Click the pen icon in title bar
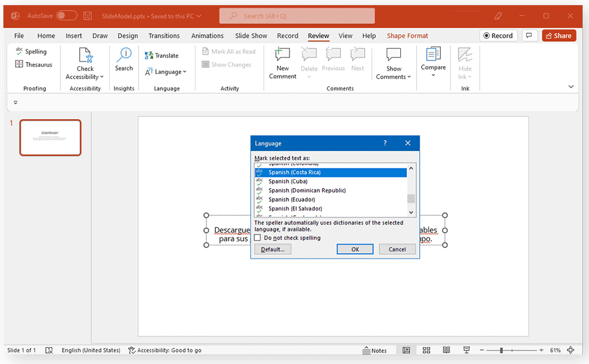 click(499, 16)
